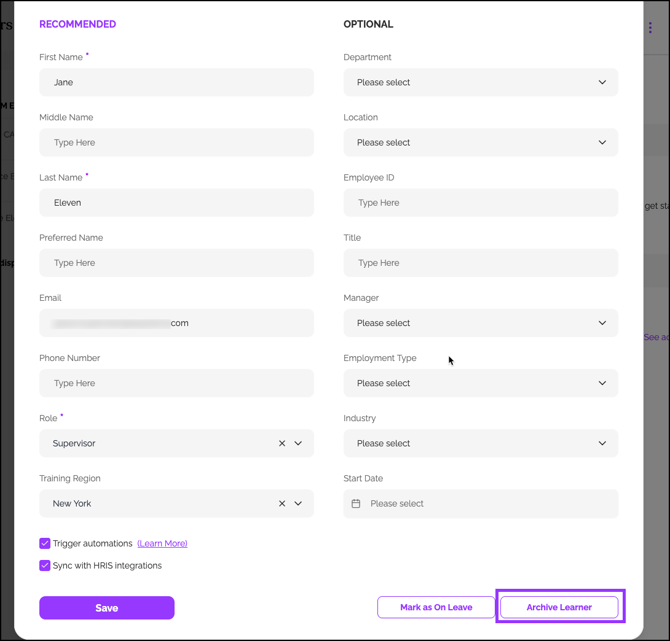670x641 pixels.
Task: Click the Mark as On Leave button
Action: (x=436, y=607)
